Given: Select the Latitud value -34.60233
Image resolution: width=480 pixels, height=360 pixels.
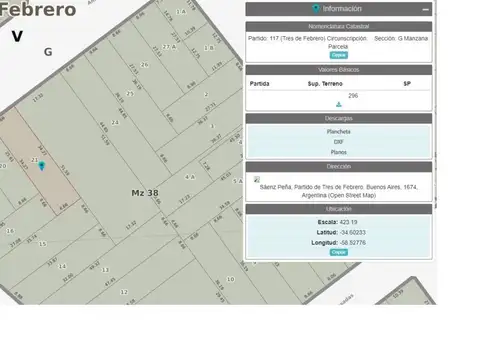Looking at the screenshot, I should pos(353,232).
